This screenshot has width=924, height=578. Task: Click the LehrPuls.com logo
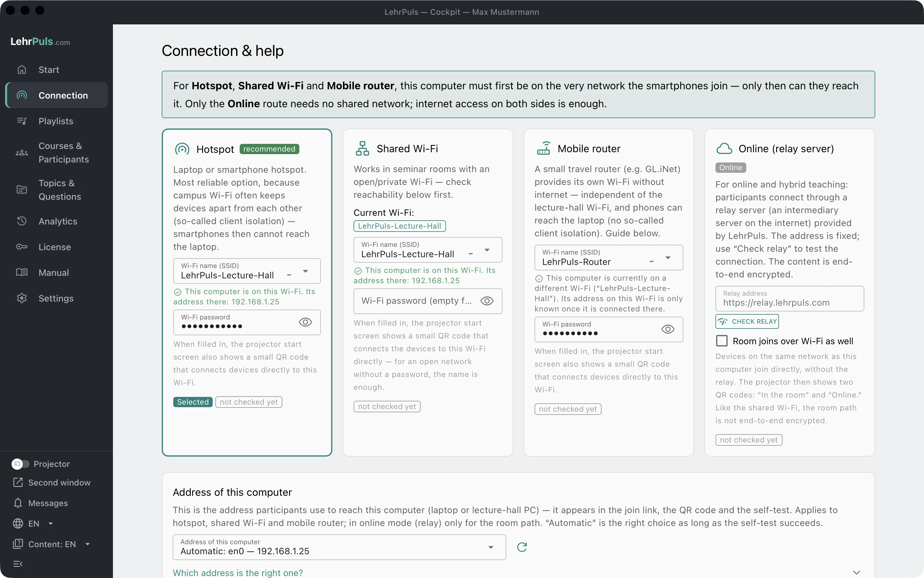pos(40,42)
